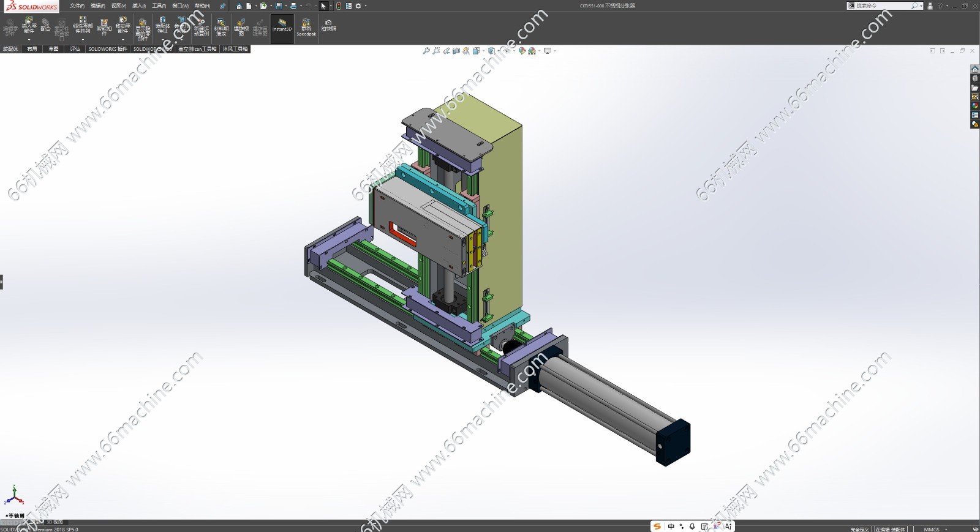Switch to the 评估 (Evaluate) tab
Screen dimensions: 980x532
click(x=75, y=49)
